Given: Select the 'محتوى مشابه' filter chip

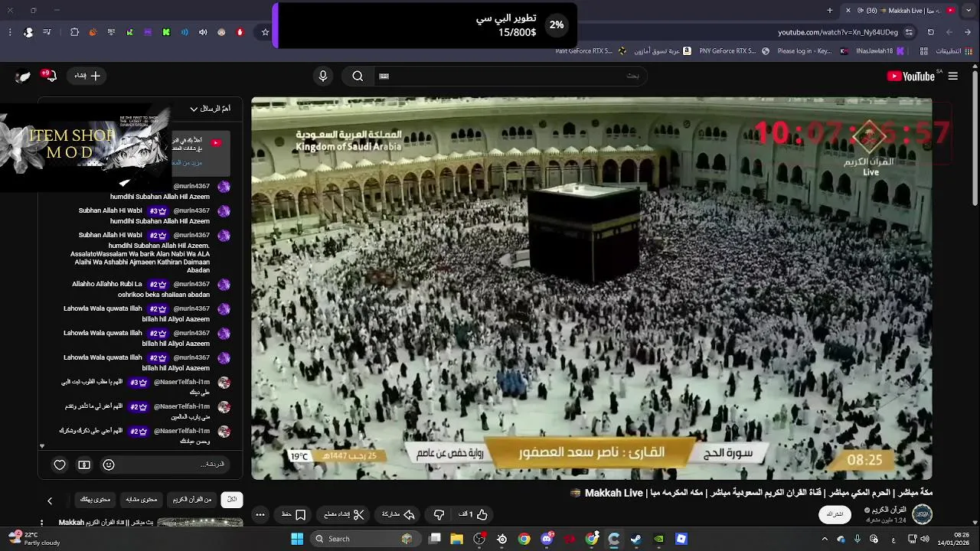Looking at the screenshot, I should point(141,500).
